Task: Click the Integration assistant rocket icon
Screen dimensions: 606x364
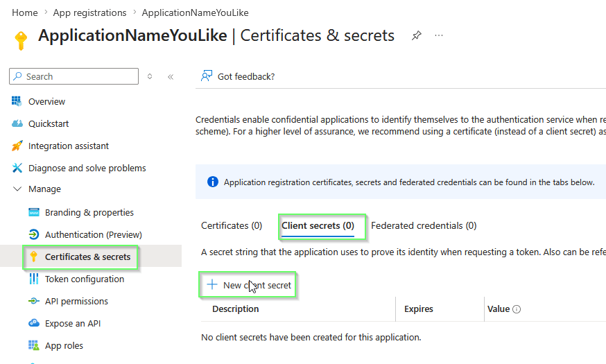Action: [17, 146]
